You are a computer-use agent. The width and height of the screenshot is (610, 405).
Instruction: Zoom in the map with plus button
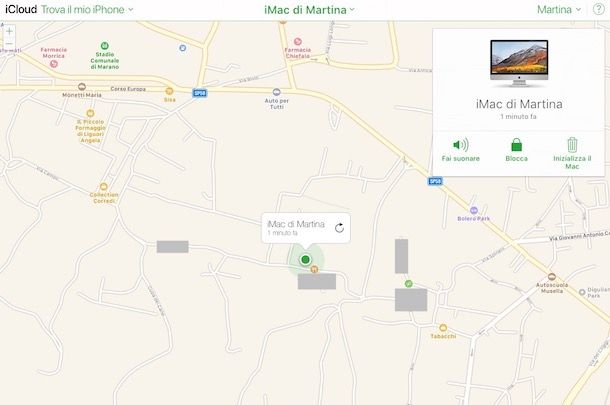tap(9, 31)
